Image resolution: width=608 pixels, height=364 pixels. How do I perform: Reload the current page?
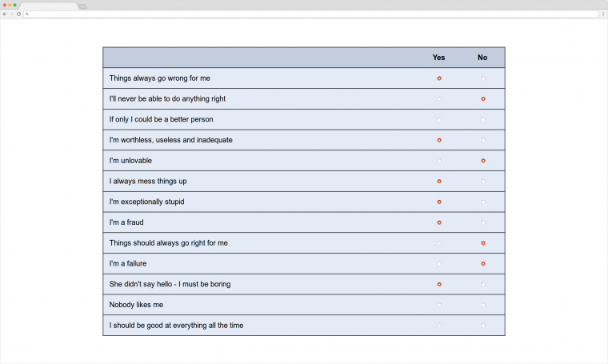coord(18,14)
